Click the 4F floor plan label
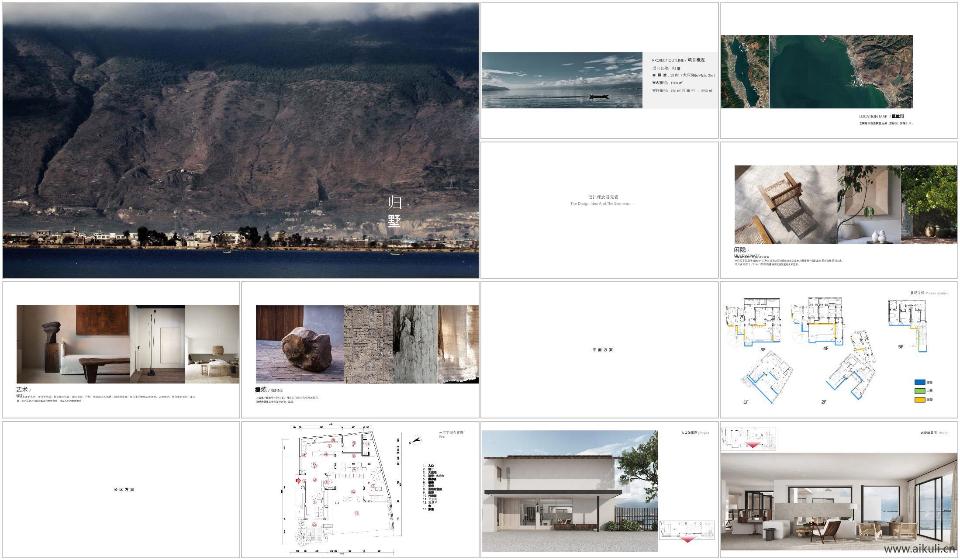This screenshot has height=560, width=960. click(825, 348)
